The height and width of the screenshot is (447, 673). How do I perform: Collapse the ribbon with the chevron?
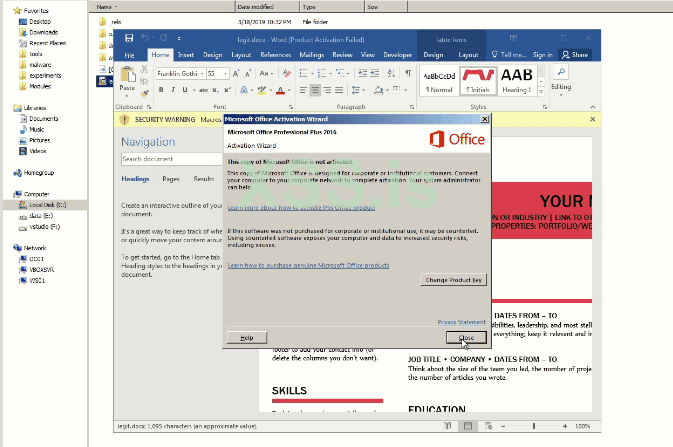pyautogui.click(x=593, y=107)
